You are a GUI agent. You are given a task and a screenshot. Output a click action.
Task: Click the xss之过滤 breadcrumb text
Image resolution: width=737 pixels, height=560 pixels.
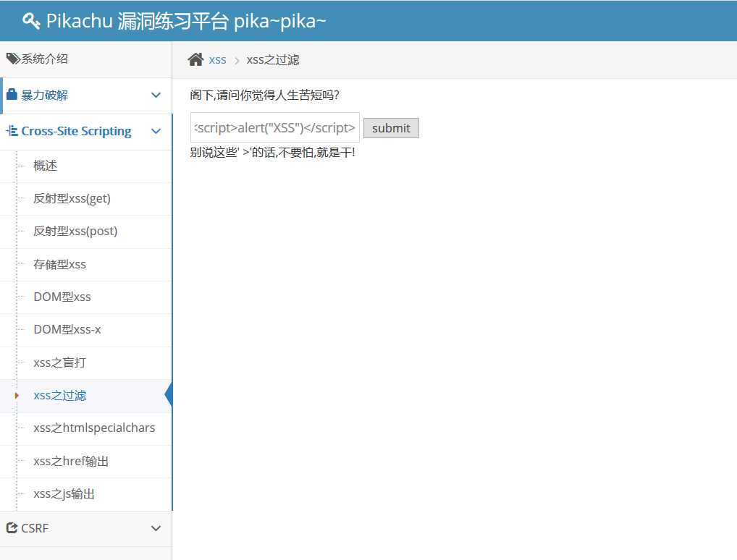[273, 60]
